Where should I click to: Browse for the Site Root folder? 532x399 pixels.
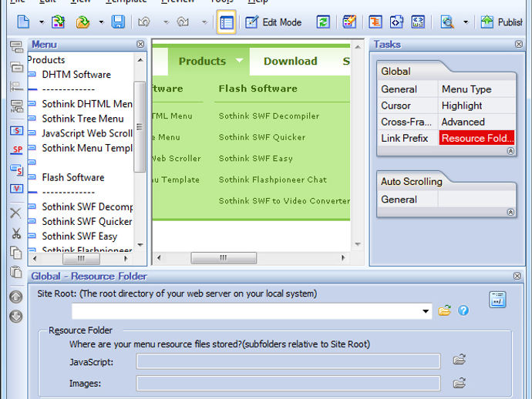pos(444,310)
